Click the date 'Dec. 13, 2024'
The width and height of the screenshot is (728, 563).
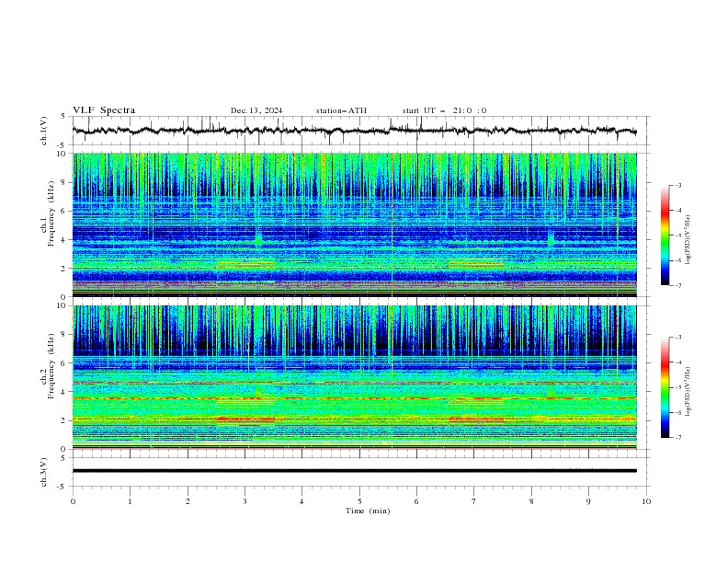click(x=256, y=110)
